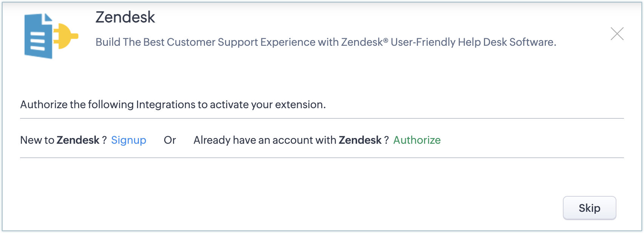Click the registered trademark symbol after Zendesk
The image size is (644, 233).
[386, 40]
